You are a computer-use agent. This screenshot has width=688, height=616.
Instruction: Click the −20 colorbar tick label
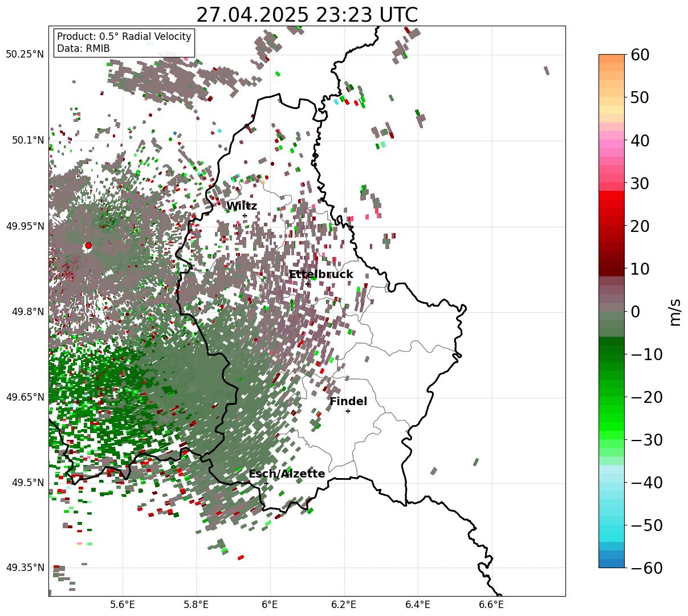pos(646,397)
